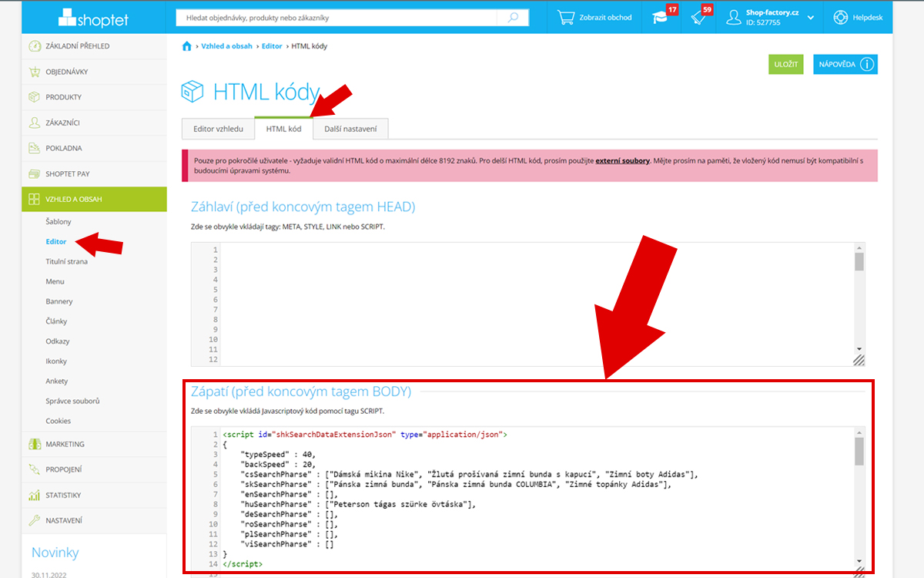This screenshot has height=578, width=924.
Task: Follow the externí soubory link
Action: [x=623, y=160]
